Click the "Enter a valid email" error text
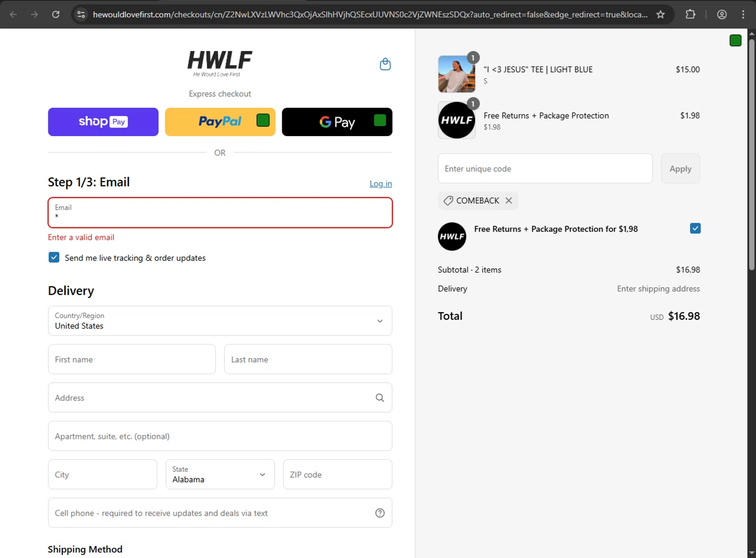The width and height of the screenshot is (756, 558). click(x=81, y=237)
